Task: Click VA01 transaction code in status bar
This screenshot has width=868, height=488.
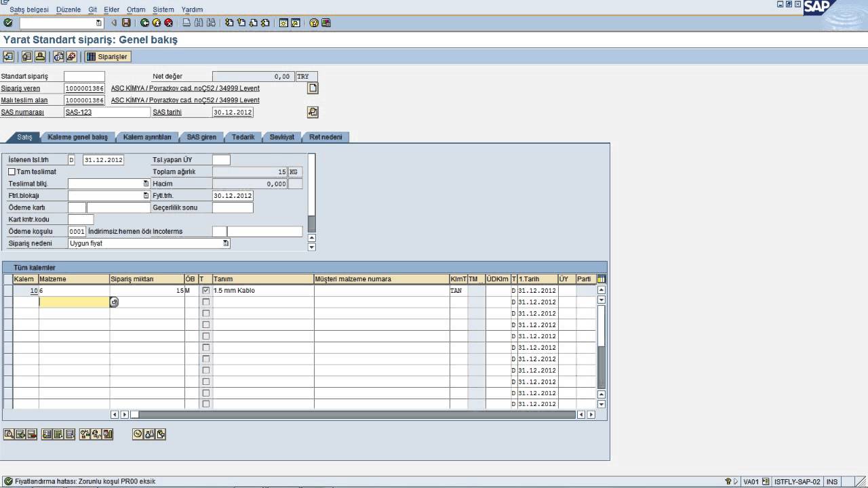Action: (751, 481)
